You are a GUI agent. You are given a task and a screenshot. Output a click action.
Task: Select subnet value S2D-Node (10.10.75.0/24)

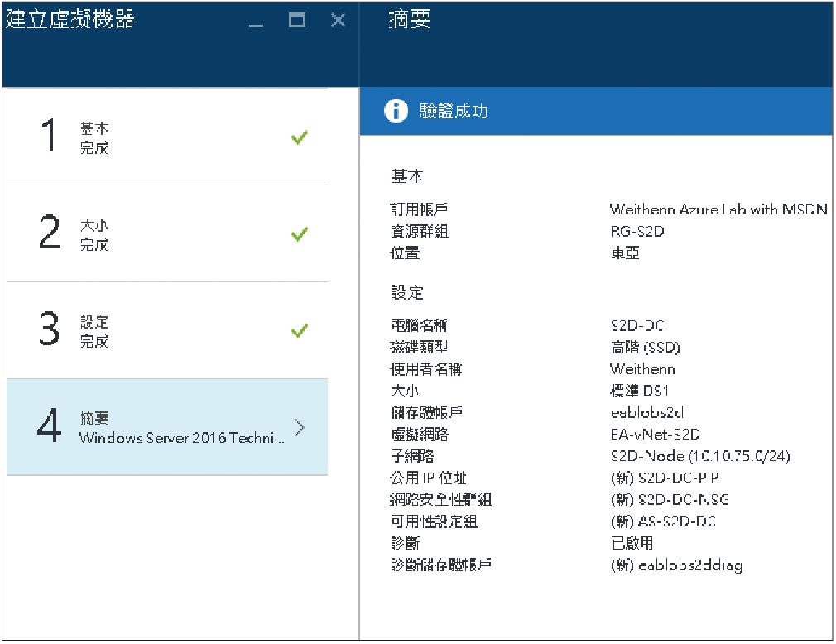(700, 456)
